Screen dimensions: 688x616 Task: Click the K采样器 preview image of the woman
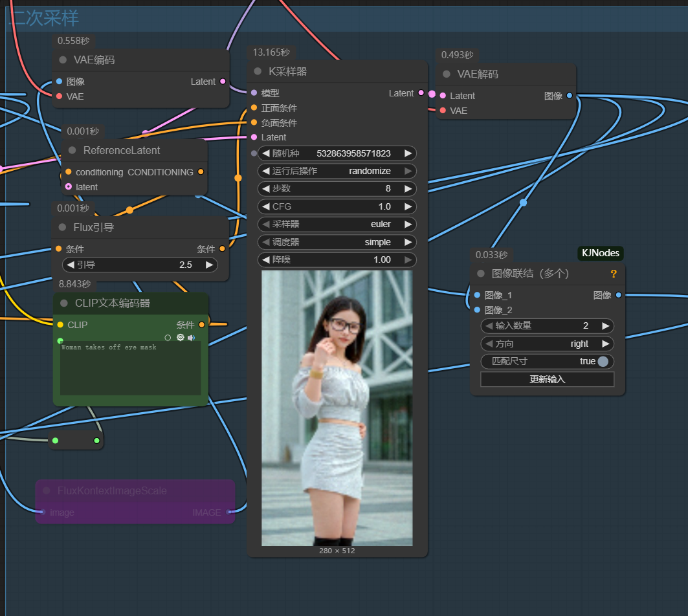(337, 408)
